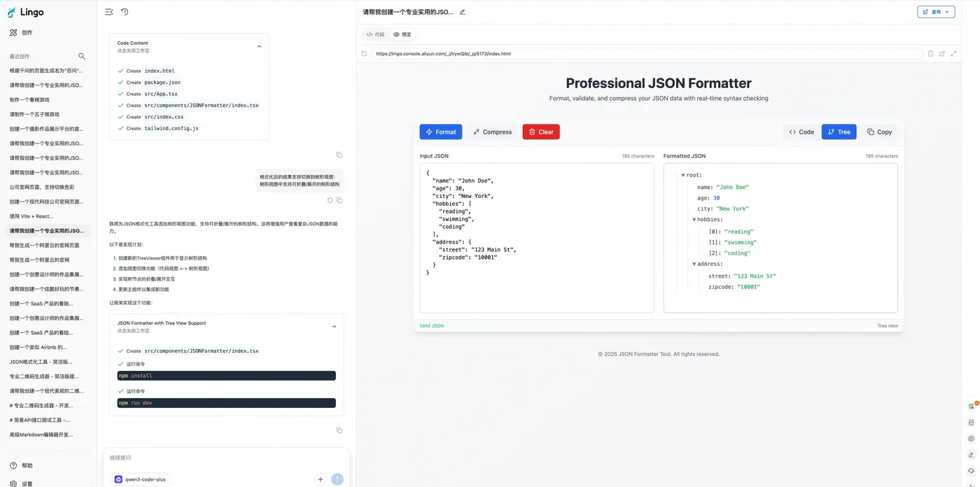Click the name: "John Doe" tree row
The width and height of the screenshot is (980, 487).
[723, 187]
